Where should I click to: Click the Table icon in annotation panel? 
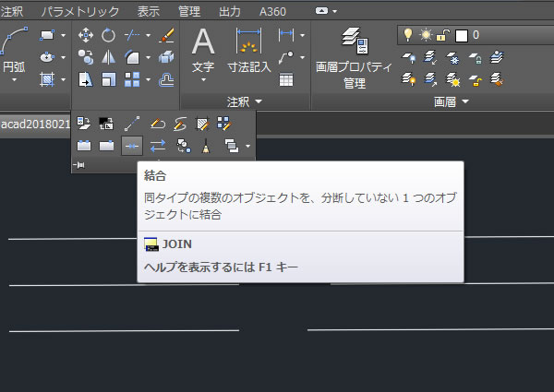[286, 79]
